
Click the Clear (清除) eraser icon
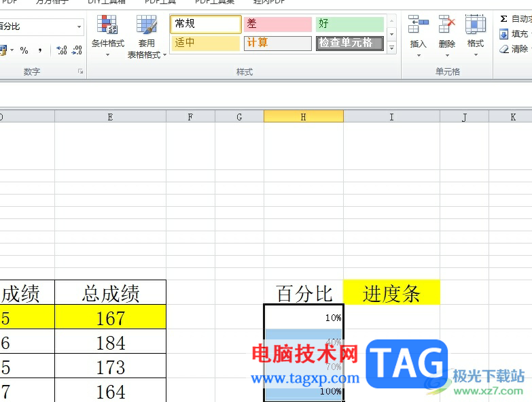(504, 49)
